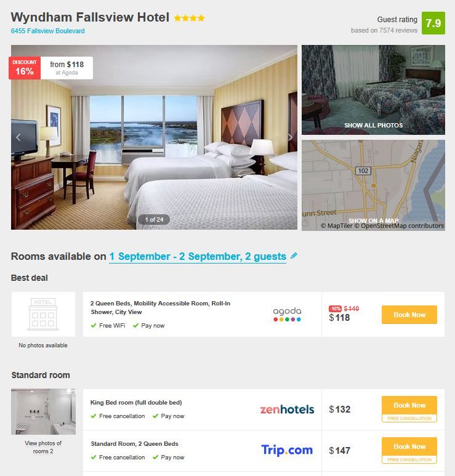Click the zenhotels logo
This screenshot has height=476, width=455.
tap(287, 409)
